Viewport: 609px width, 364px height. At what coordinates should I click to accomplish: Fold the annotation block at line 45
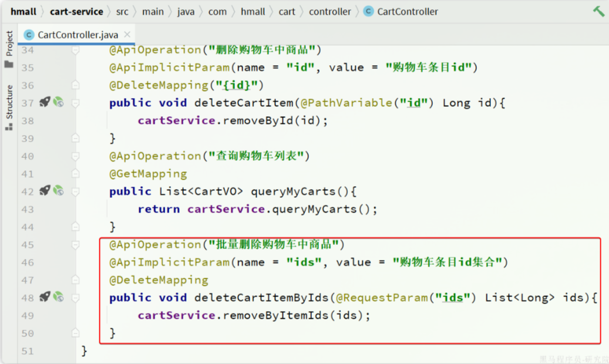coord(76,244)
